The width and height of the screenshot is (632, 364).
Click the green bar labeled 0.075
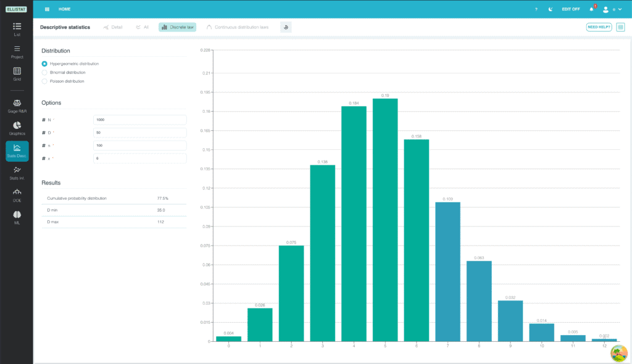(x=291, y=294)
